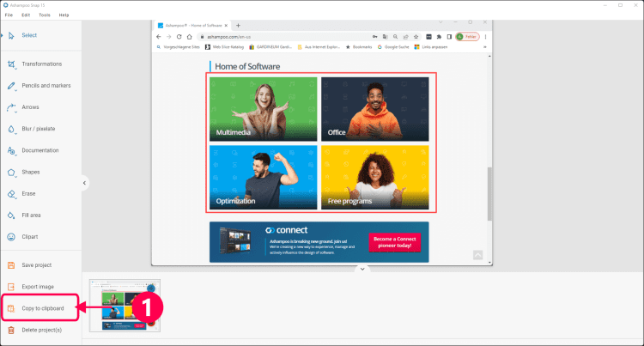Viewport: 644px width, 346px height.
Task: Click the Fehler profile button in browser
Action: pyautogui.click(x=467, y=37)
